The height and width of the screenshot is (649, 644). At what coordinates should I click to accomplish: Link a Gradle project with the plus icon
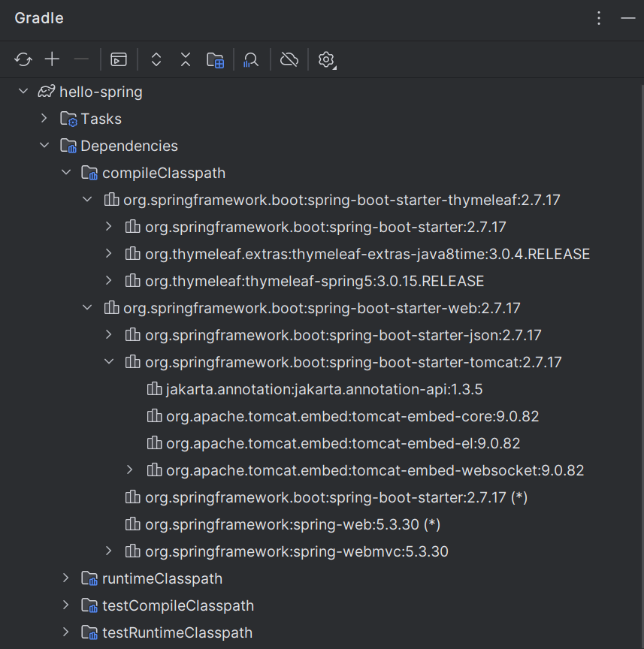[x=52, y=59]
